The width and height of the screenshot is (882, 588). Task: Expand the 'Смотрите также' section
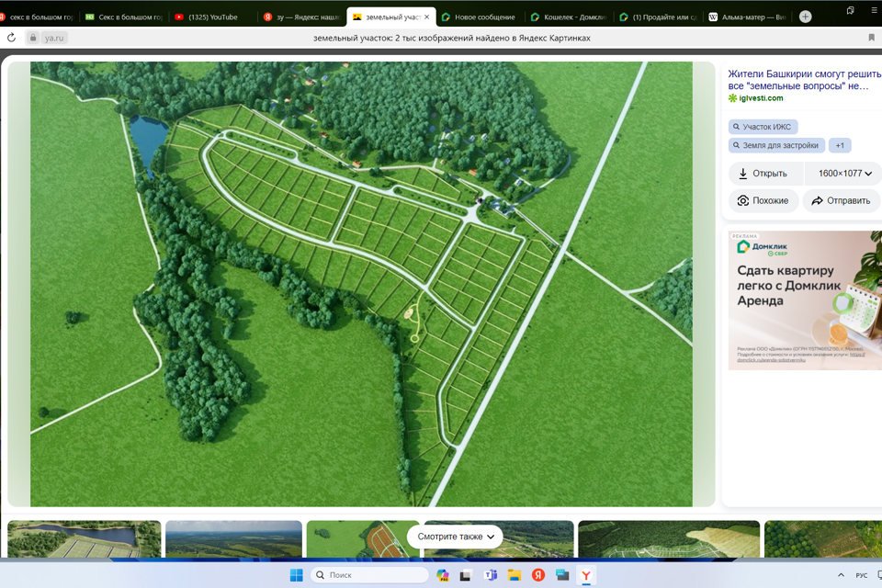tap(456, 537)
